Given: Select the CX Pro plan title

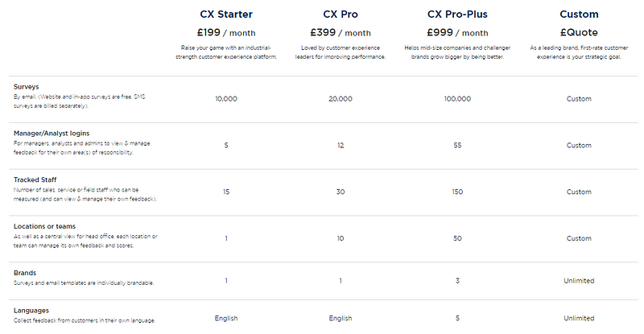Looking at the screenshot, I should (x=341, y=14).
